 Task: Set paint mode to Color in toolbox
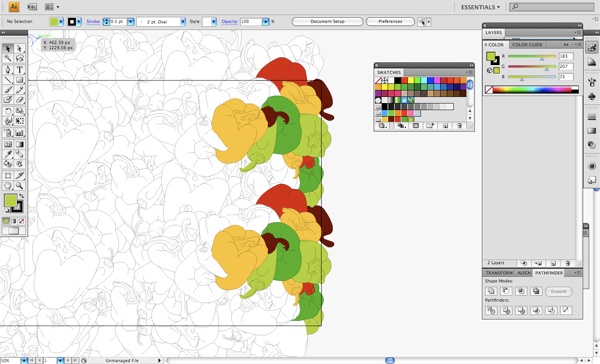(x=6, y=221)
